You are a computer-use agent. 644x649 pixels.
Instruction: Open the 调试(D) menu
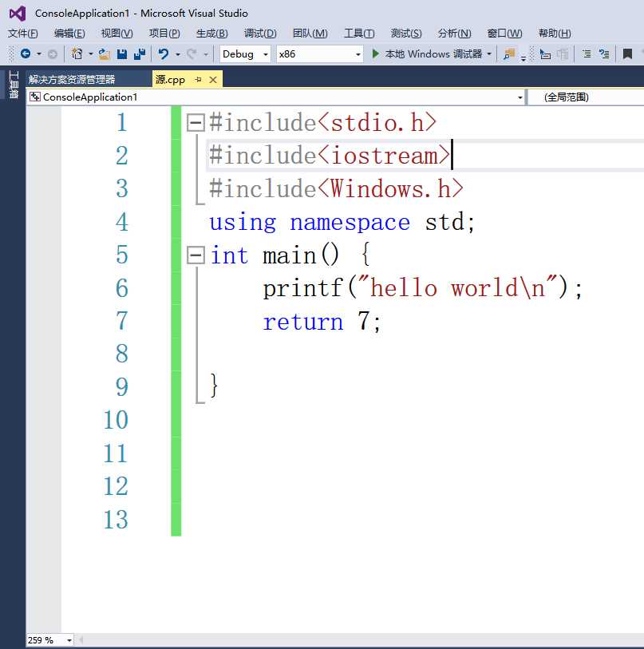(x=260, y=33)
